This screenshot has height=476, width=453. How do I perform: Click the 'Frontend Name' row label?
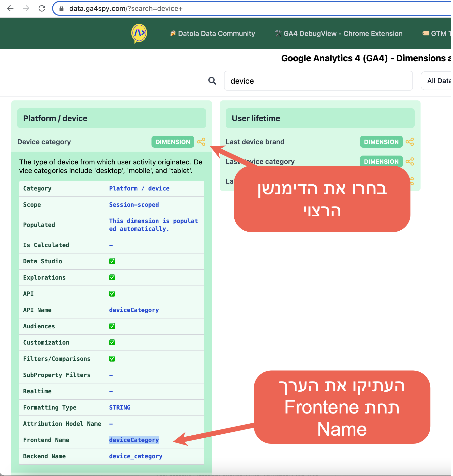(x=46, y=440)
